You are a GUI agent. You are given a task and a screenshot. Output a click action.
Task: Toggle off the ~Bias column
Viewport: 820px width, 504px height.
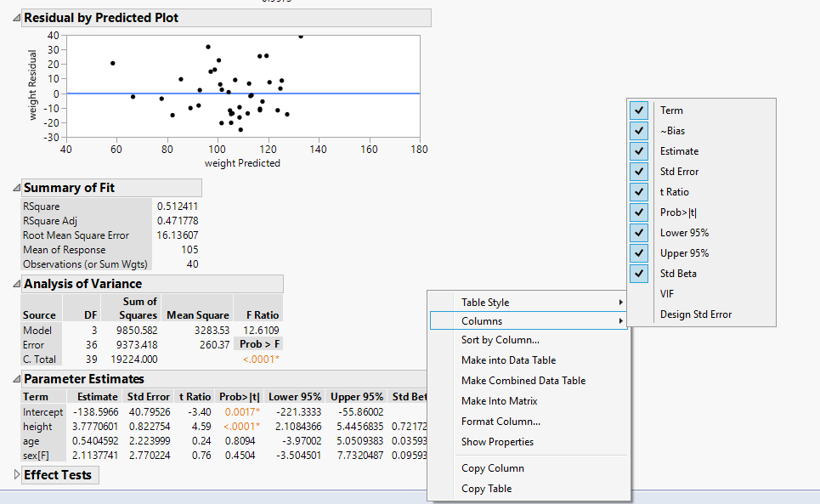coord(640,131)
